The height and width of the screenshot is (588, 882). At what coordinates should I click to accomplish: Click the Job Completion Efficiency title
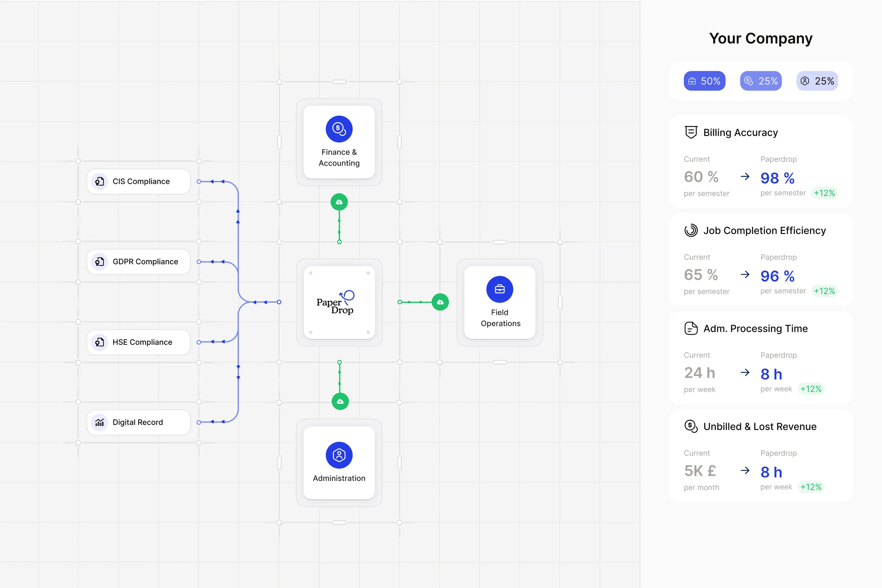(764, 230)
